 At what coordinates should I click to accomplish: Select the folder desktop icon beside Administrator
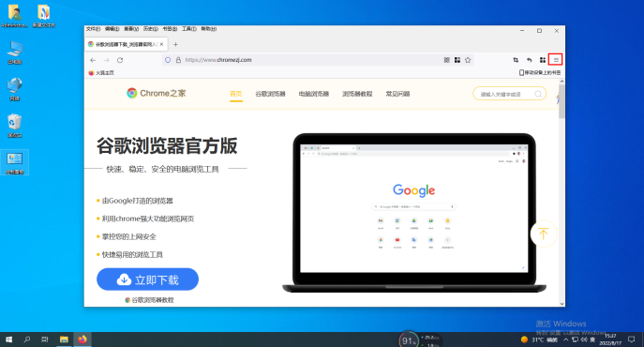pyautogui.click(x=44, y=17)
